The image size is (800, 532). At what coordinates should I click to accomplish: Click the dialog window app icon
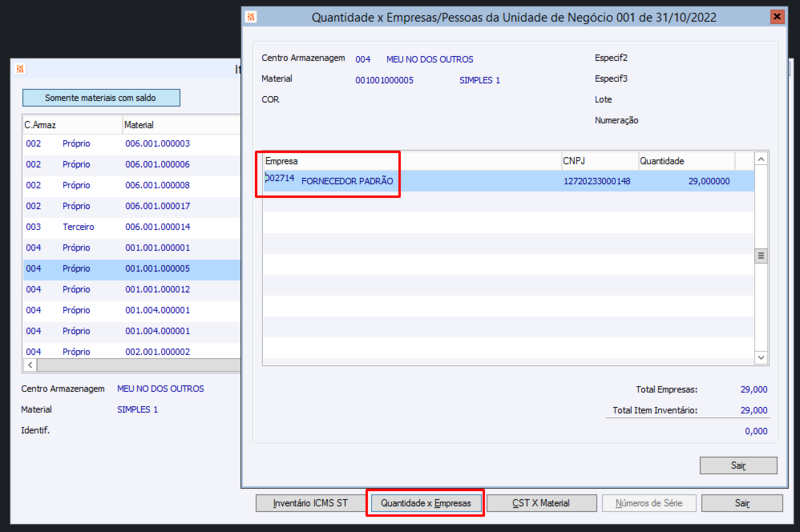(251, 17)
